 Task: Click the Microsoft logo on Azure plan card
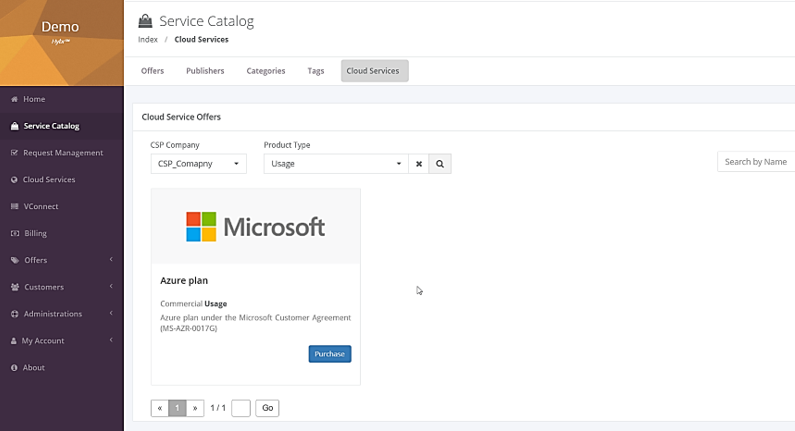click(256, 227)
